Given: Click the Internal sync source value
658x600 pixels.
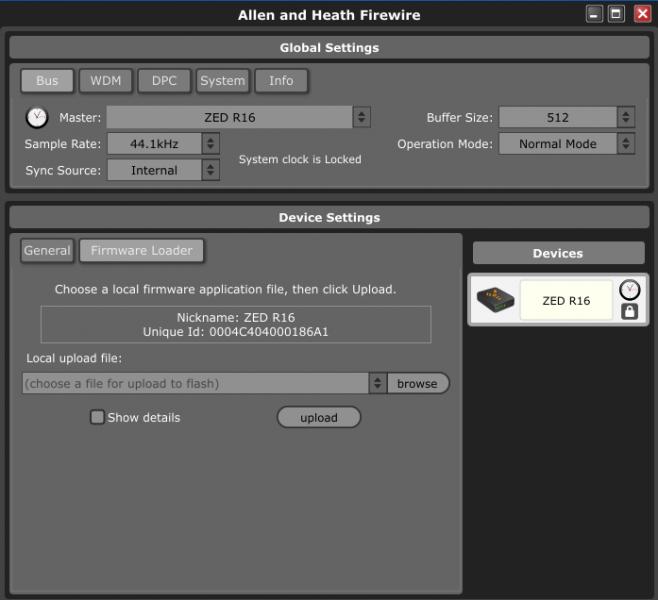Looking at the screenshot, I should [x=154, y=170].
